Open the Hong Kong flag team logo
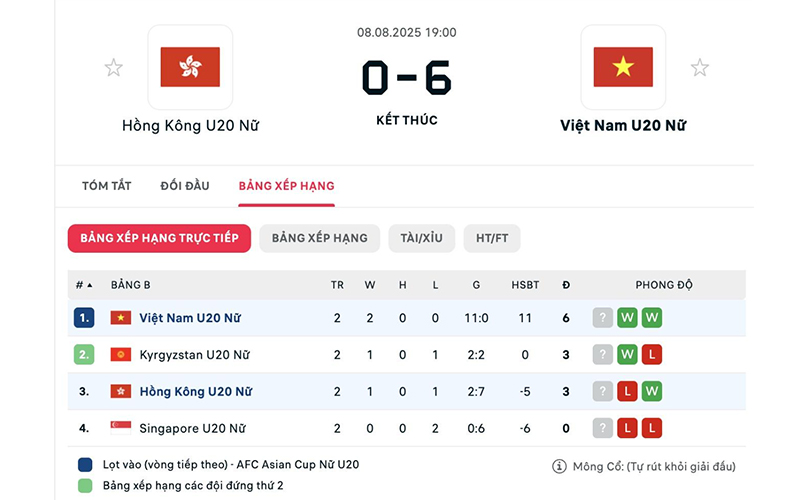This screenshot has height=500, width=800. point(190,67)
